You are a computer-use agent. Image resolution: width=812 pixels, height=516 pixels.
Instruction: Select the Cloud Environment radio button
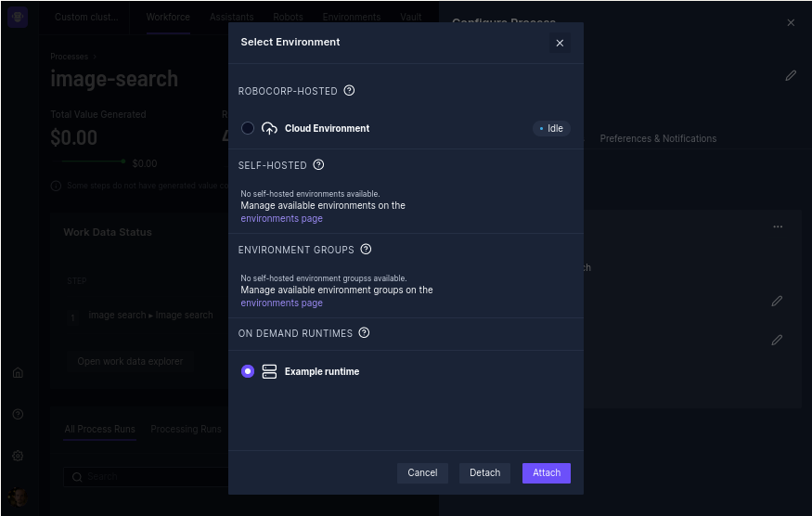tap(248, 128)
